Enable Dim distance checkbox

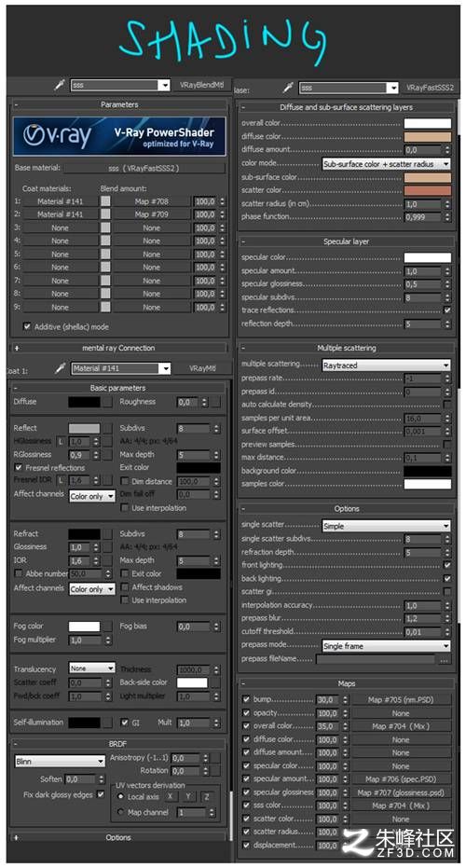click(x=125, y=482)
